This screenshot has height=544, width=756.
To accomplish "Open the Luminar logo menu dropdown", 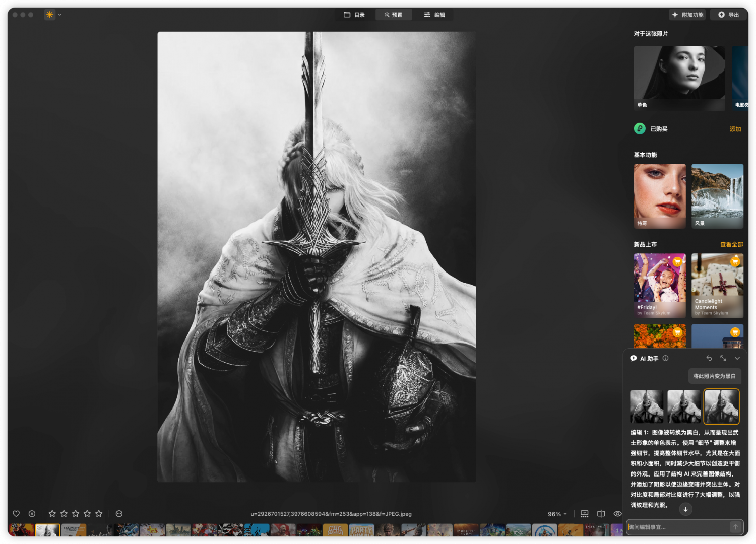I will tap(53, 15).
